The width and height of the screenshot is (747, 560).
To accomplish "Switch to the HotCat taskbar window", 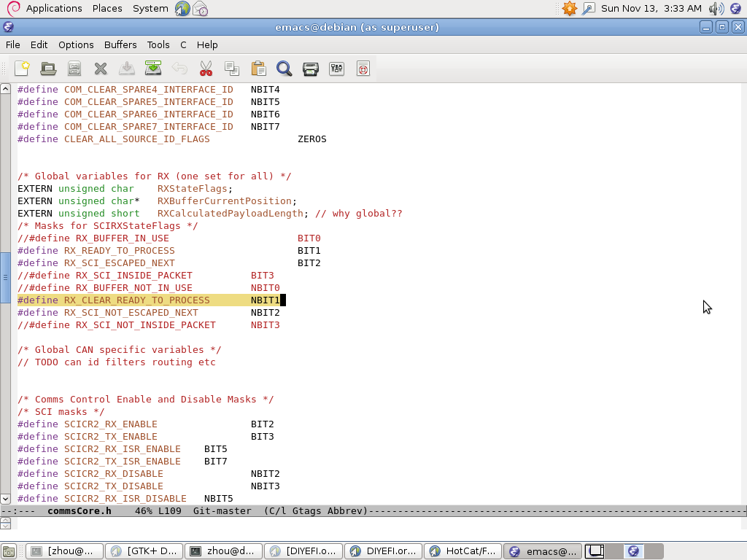I will point(462,551).
